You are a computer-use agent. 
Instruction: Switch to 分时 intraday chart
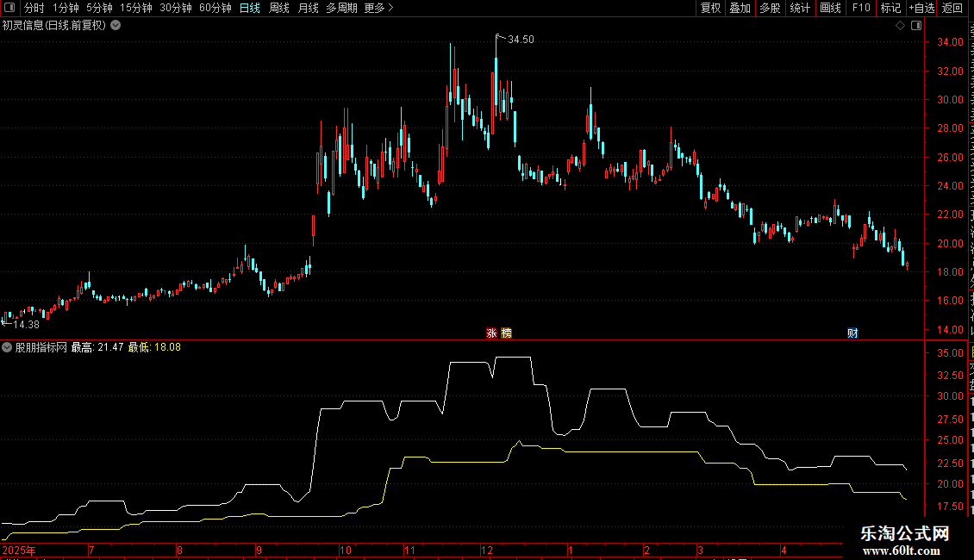click(x=34, y=8)
